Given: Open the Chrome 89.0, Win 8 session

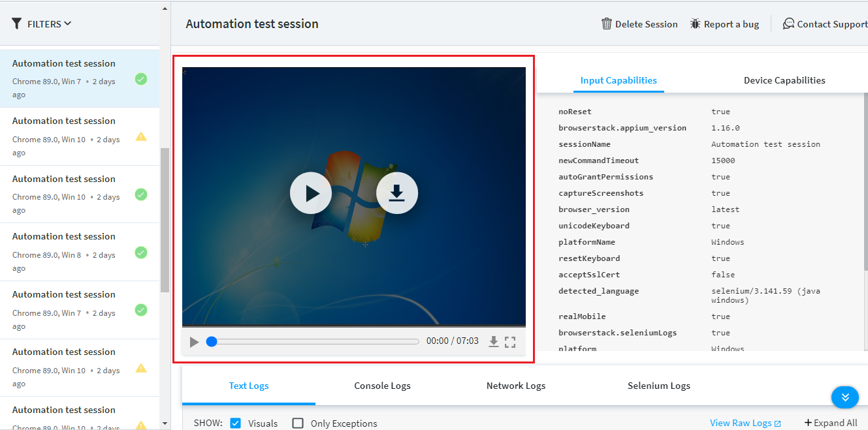Looking at the screenshot, I should pos(80,252).
